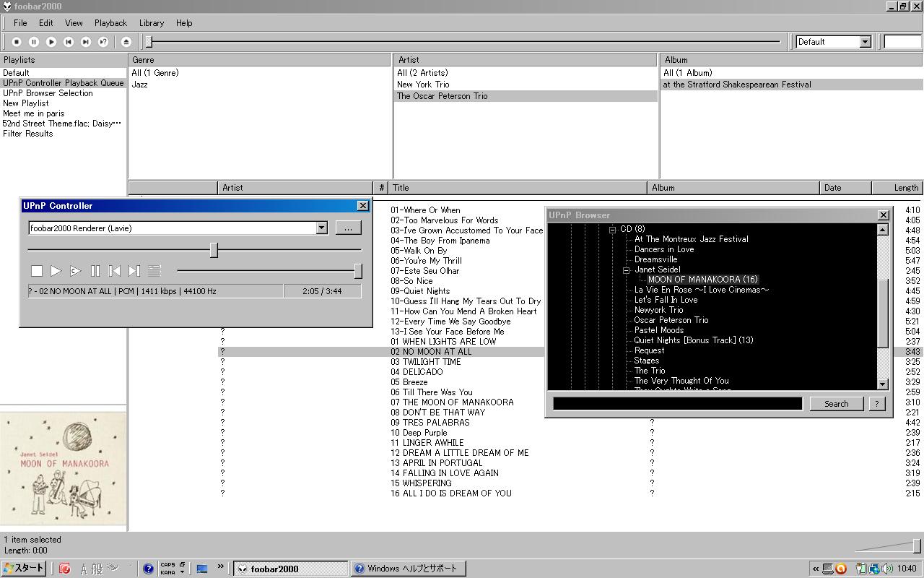Click the Date column header

846,188
